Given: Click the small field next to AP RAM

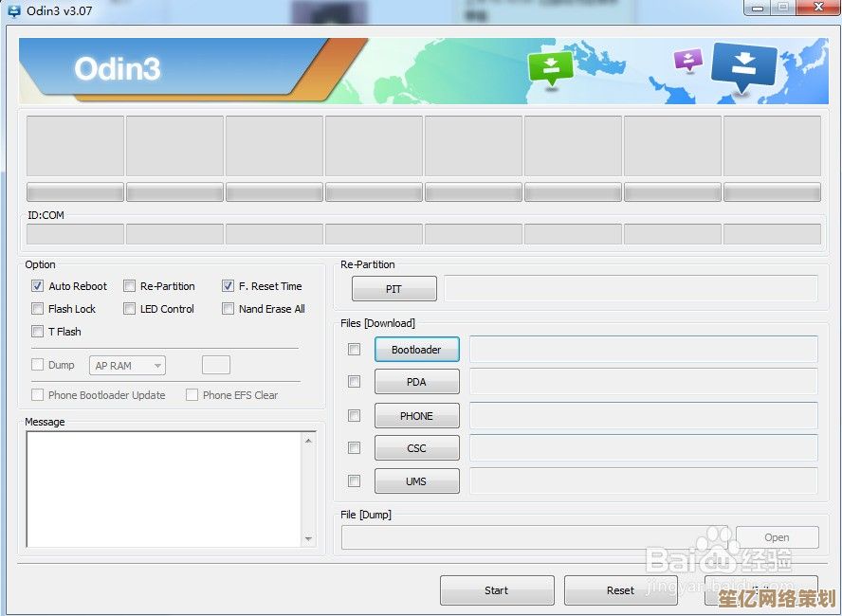Looking at the screenshot, I should [x=216, y=365].
